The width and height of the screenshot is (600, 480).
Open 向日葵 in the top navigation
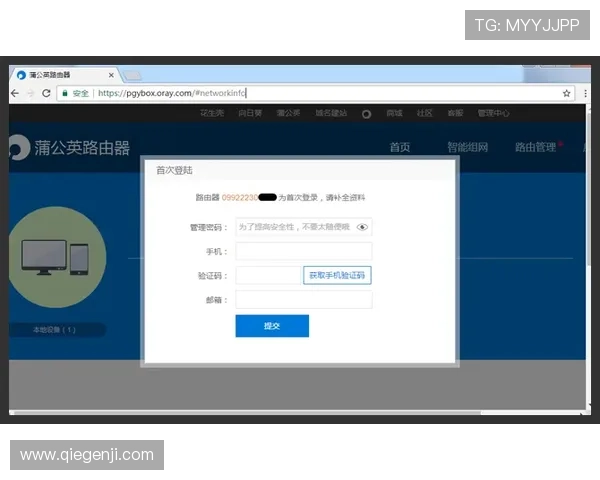coord(250,113)
